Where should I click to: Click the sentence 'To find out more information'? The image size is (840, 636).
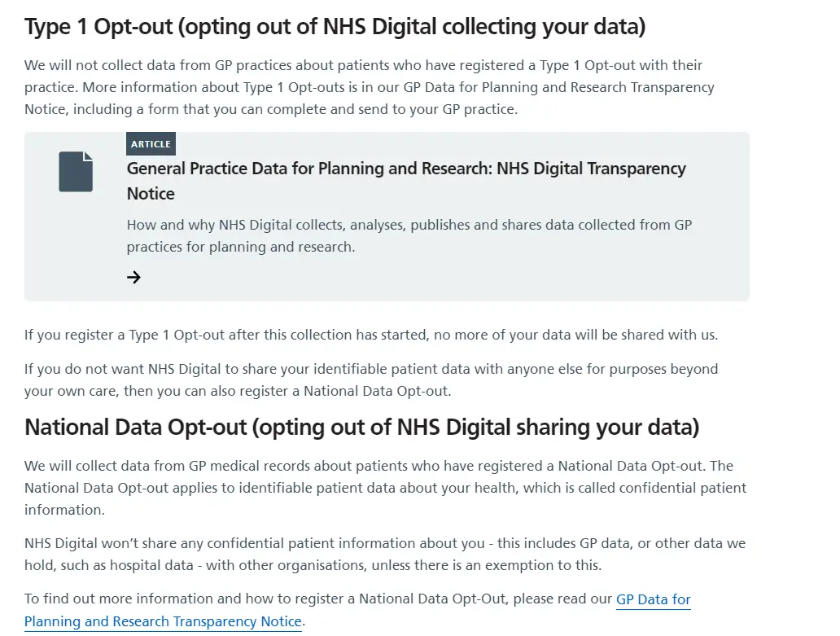coord(357,610)
